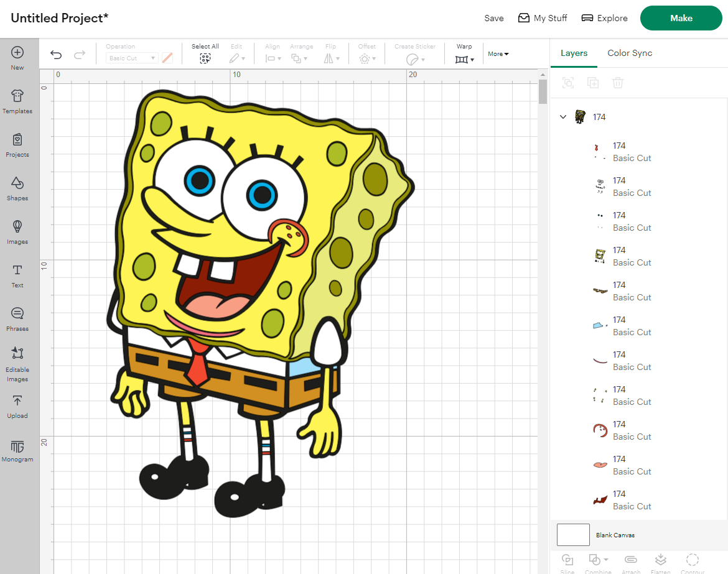Click the Save button

tap(494, 18)
